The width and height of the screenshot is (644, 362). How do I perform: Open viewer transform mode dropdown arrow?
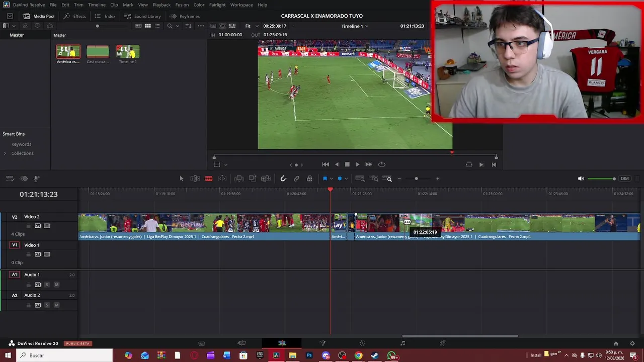pos(225,165)
